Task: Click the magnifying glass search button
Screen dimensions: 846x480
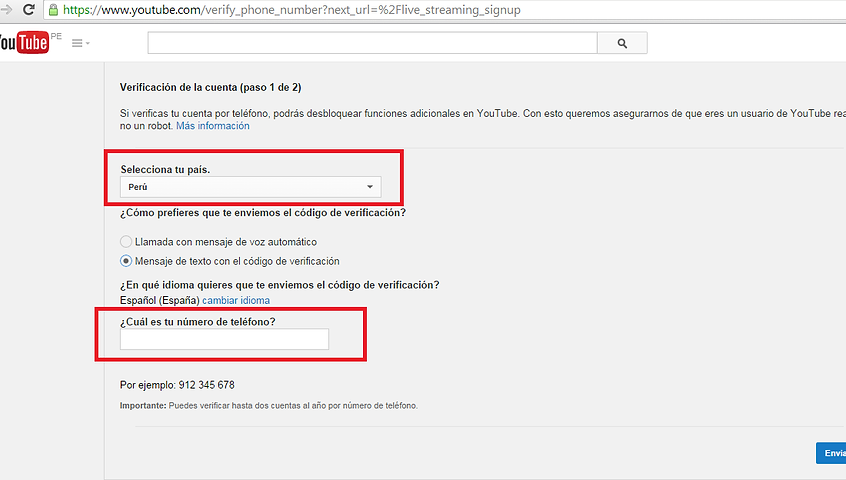Action: coord(622,43)
